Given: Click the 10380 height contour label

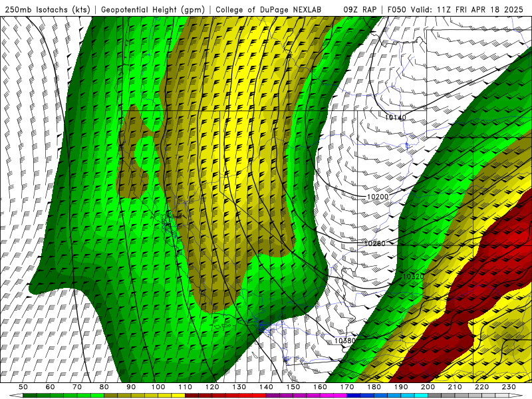Looking at the screenshot, I should [345, 340].
